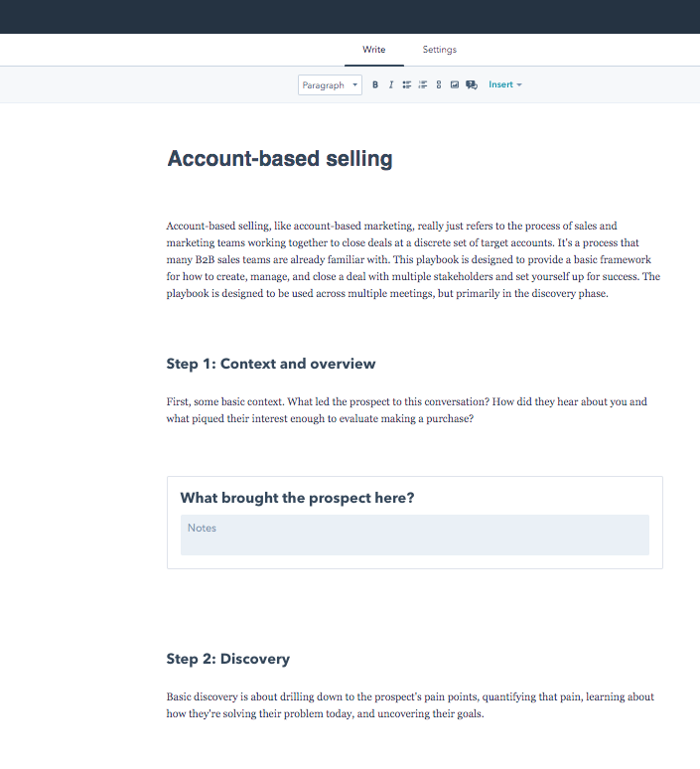Add a hyperlink using link icon
Viewport: 700px width, 769px height.
pyautogui.click(x=439, y=85)
